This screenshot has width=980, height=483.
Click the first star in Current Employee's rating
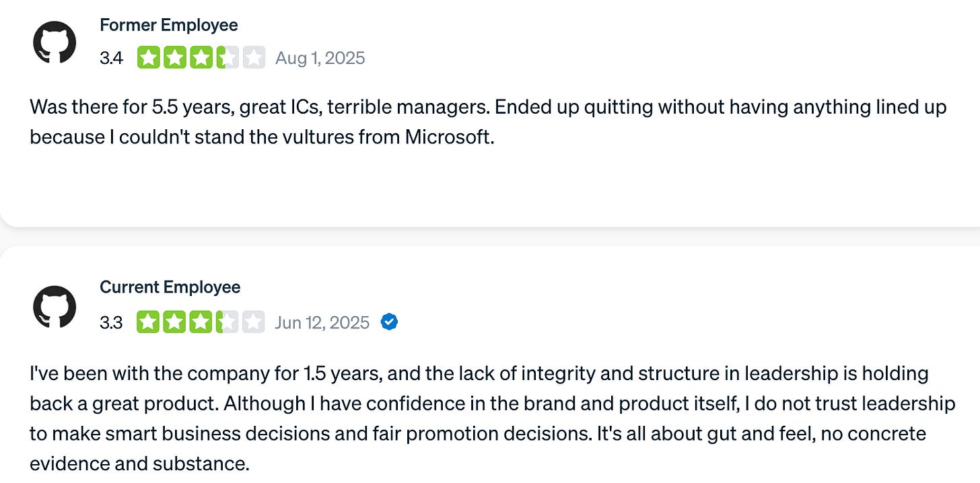pos(148,322)
